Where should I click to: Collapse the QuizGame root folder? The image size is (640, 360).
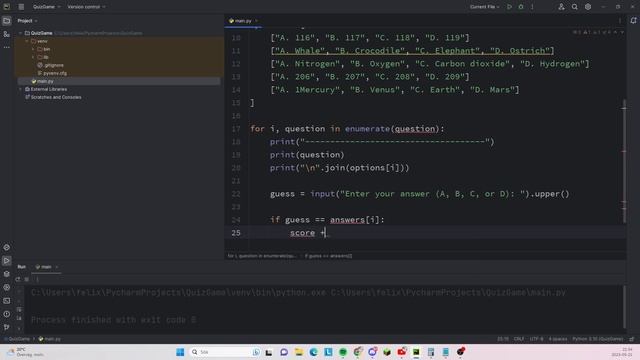coord(20,33)
